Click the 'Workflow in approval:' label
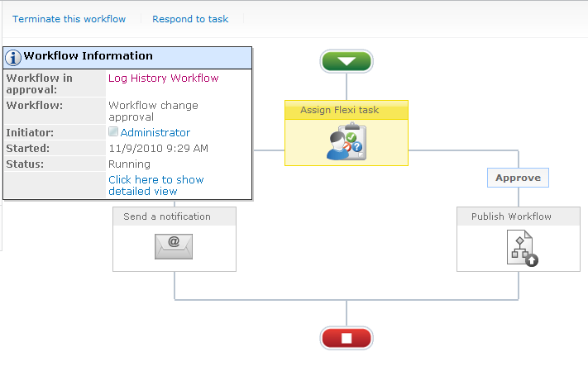588x371 pixels. 40,83
